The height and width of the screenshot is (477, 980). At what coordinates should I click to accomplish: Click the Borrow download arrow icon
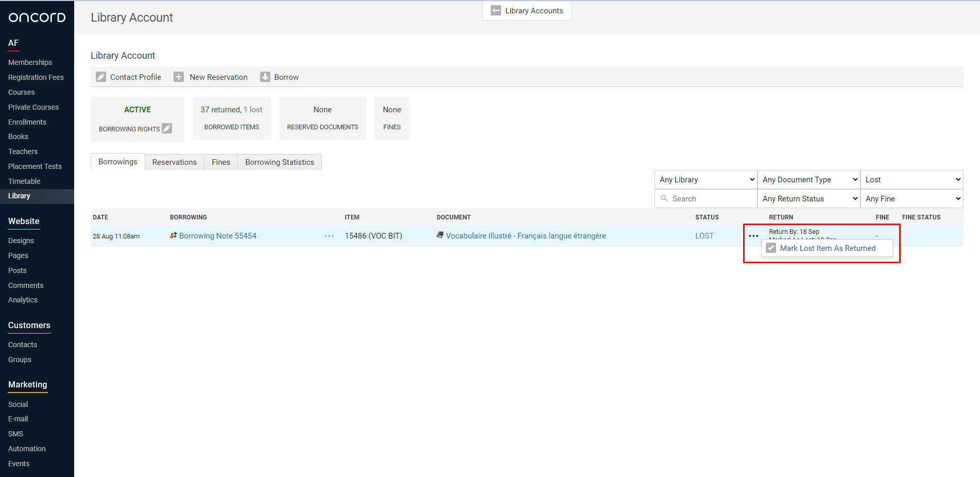265,77
